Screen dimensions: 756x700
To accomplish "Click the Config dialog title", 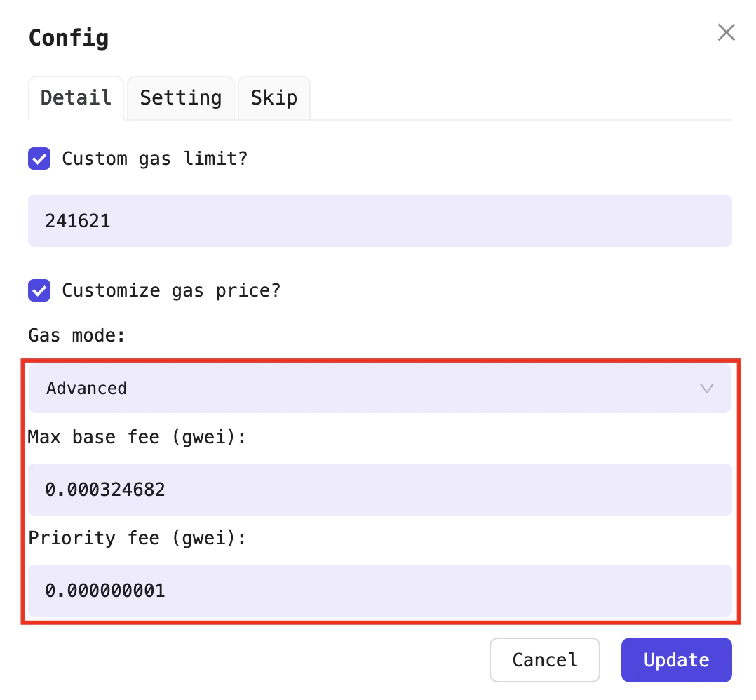I will [69, 37].
